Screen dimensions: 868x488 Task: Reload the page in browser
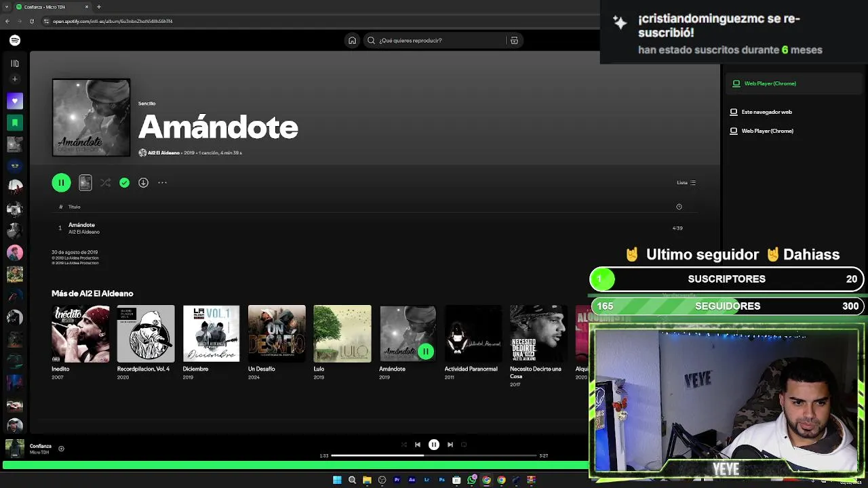[31, 21]
